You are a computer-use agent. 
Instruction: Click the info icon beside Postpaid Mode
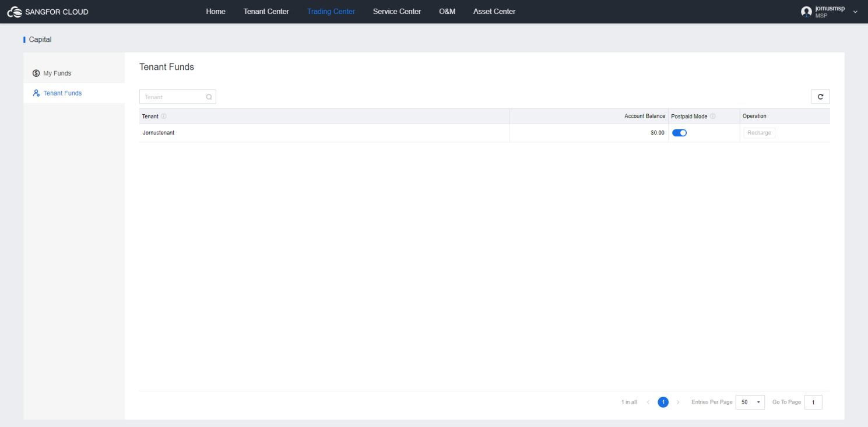point(713,117)
